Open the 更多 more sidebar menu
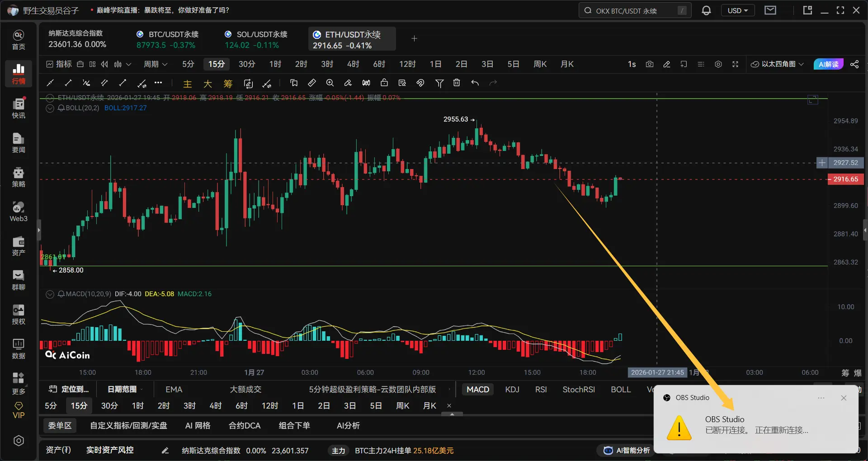Screen dimensions: 868x461 coord(19,383)
